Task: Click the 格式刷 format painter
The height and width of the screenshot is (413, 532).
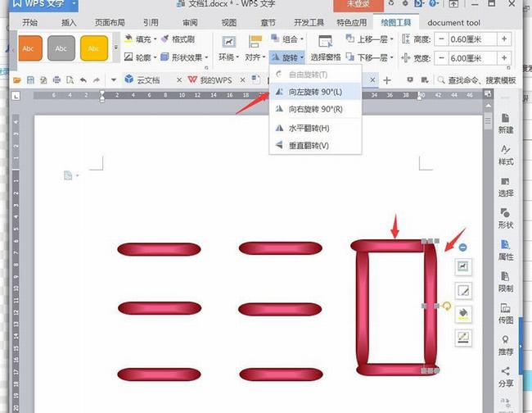Action: point(178,39)
